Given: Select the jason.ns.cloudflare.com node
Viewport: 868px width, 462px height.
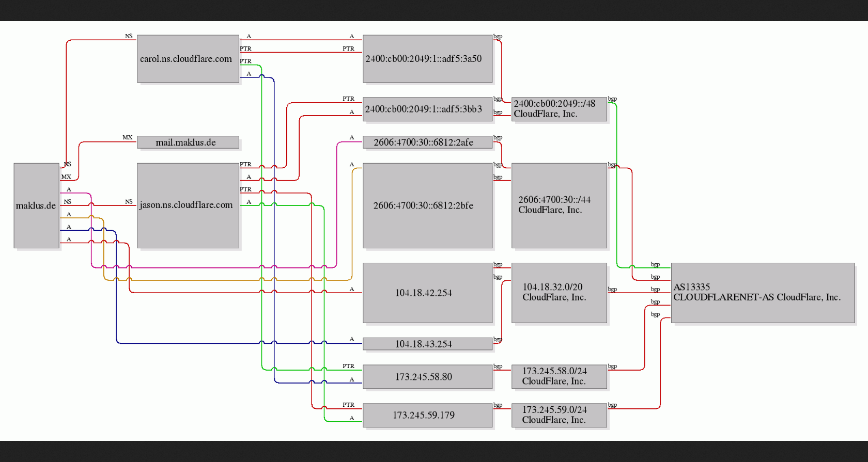Looking at the screenshot, I should coord(188,205).
